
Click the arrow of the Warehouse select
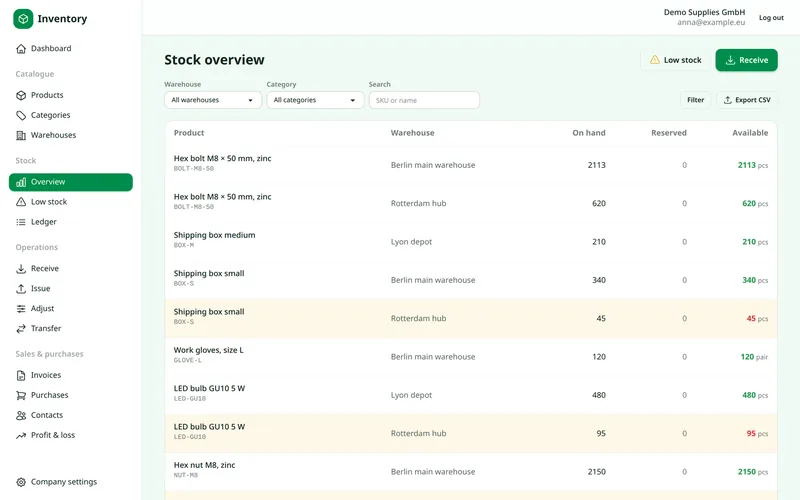[x=251, y=100]
